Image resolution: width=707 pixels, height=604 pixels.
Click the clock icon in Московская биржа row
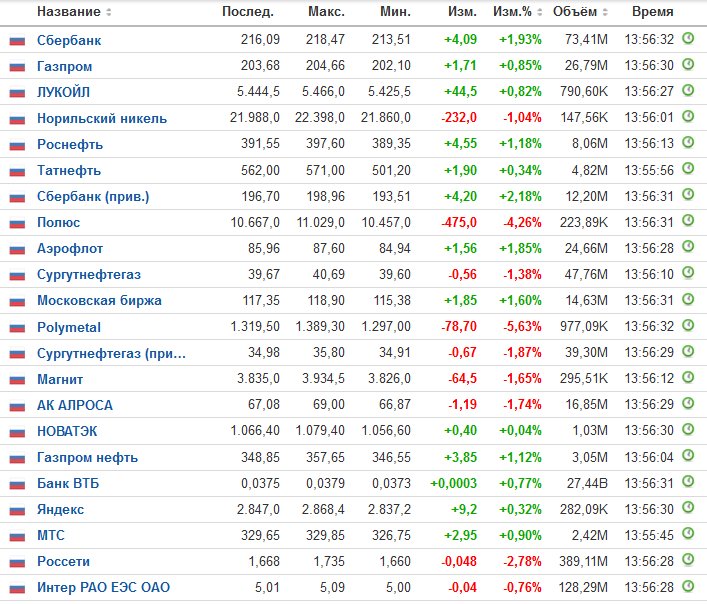pyautogui.click(x=688, y=299)
